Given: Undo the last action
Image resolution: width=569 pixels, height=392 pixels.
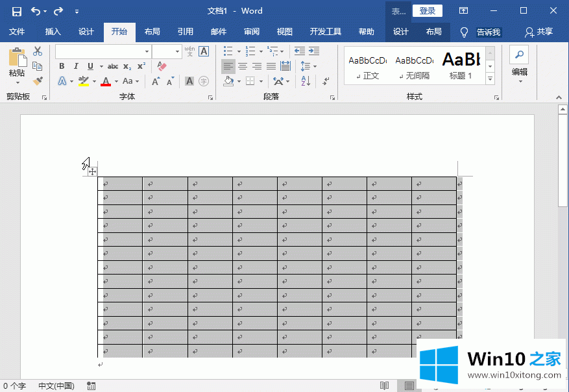Looking at the screenshot, I should (36, 11).
